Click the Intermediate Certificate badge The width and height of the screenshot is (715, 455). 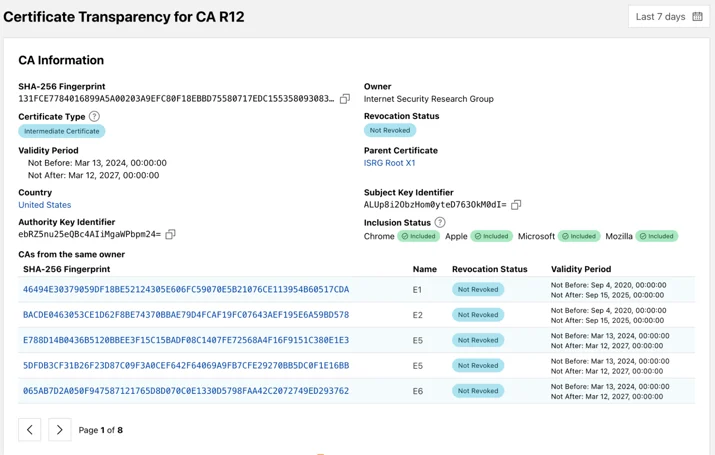[x=62, y=131]
